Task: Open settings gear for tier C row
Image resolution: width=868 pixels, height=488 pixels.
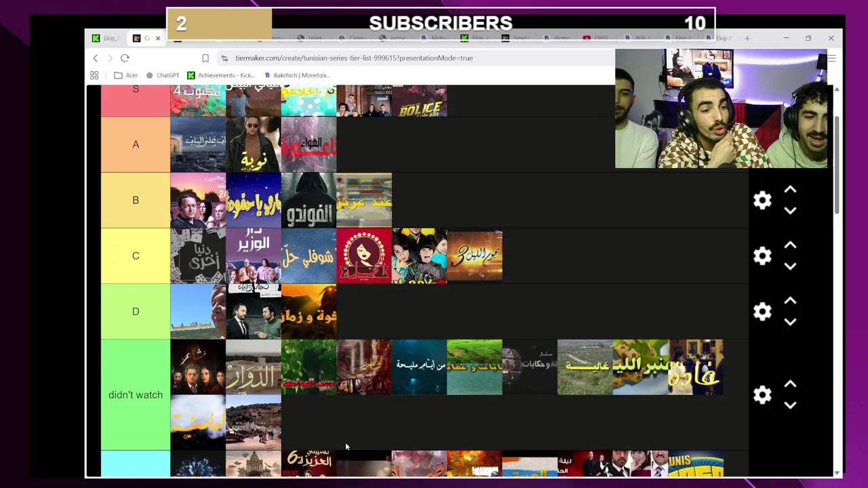Action: (762, 256)
